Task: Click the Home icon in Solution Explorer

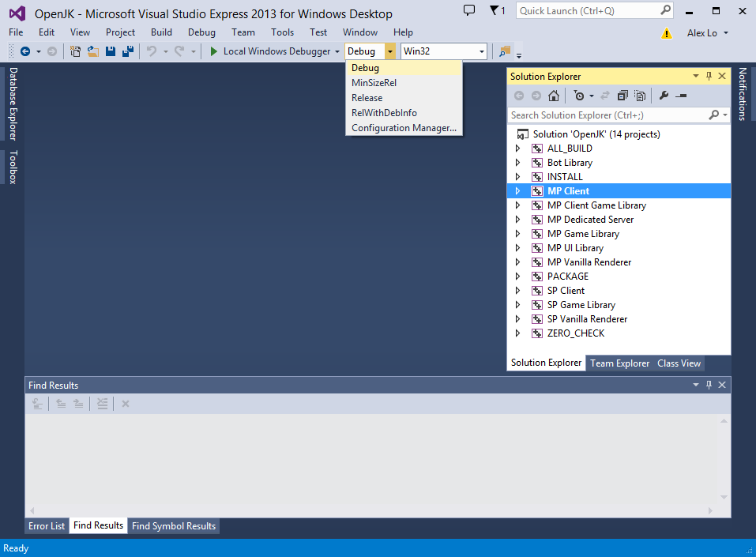Action: point(554,96)
